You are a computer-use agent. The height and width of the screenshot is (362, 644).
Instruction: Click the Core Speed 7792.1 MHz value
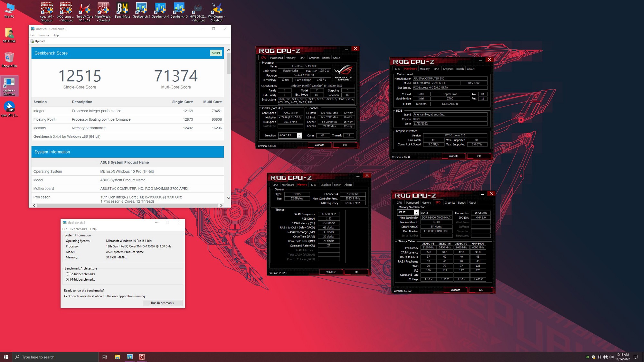point(290,113)
